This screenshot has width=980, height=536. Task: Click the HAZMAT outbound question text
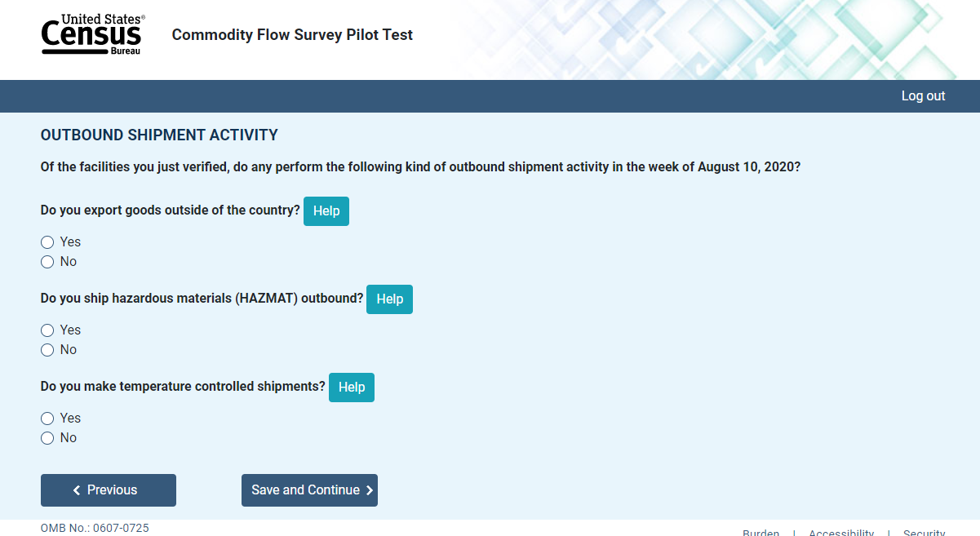click(202, 299)
